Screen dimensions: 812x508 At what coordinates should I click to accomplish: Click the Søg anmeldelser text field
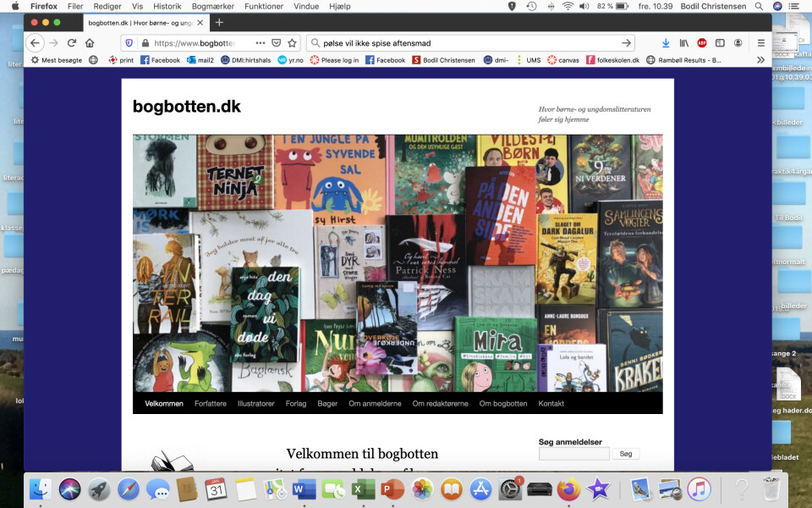click(573, 455)
